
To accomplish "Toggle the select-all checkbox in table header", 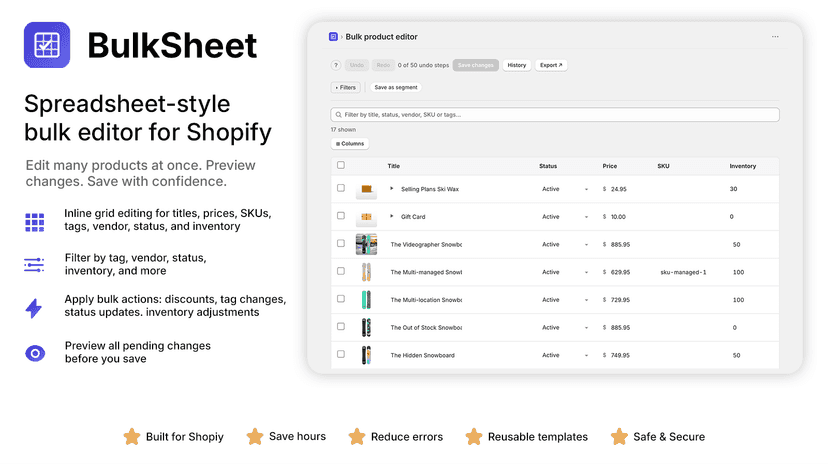I will point(341,165).
